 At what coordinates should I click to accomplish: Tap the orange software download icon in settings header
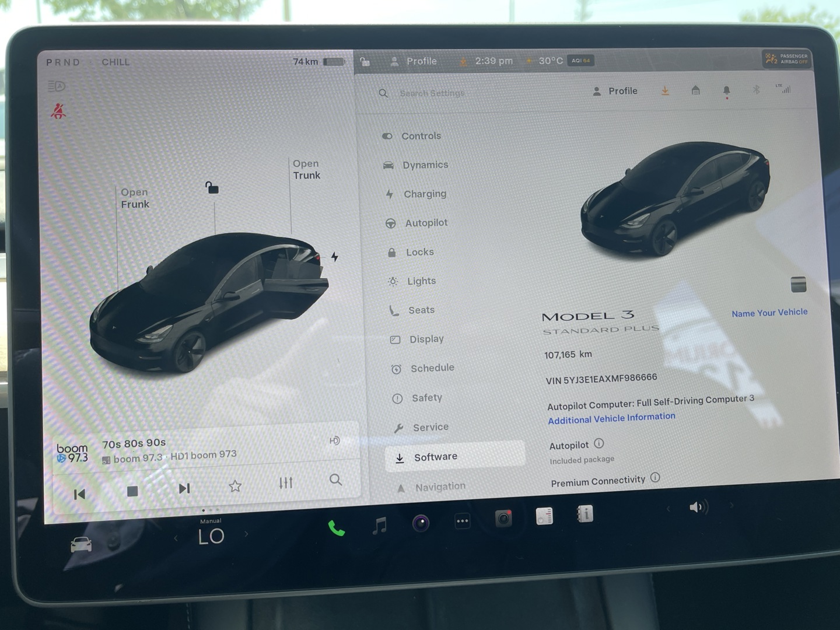(x=665, y=90)
